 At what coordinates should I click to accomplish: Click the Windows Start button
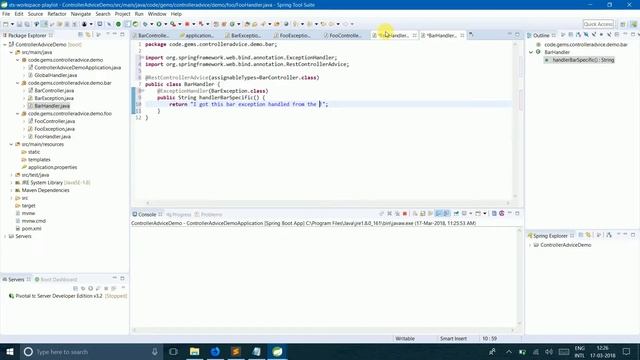[10, 351]
